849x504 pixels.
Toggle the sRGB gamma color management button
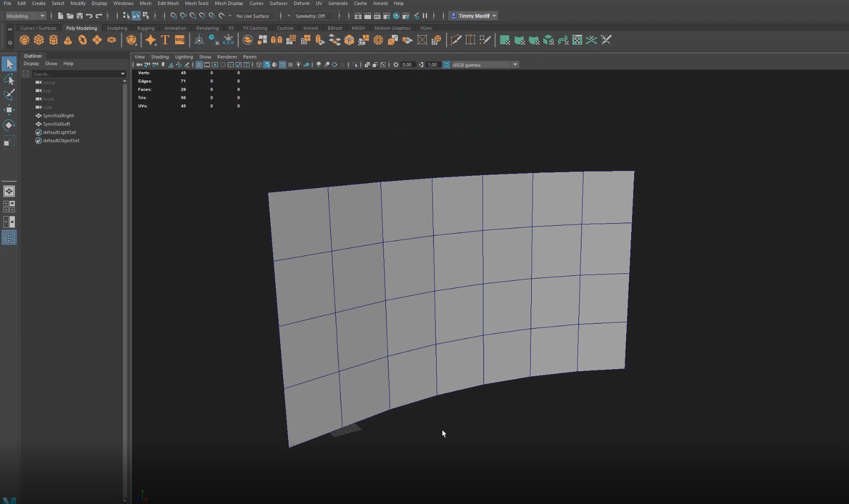coord(446,65)
